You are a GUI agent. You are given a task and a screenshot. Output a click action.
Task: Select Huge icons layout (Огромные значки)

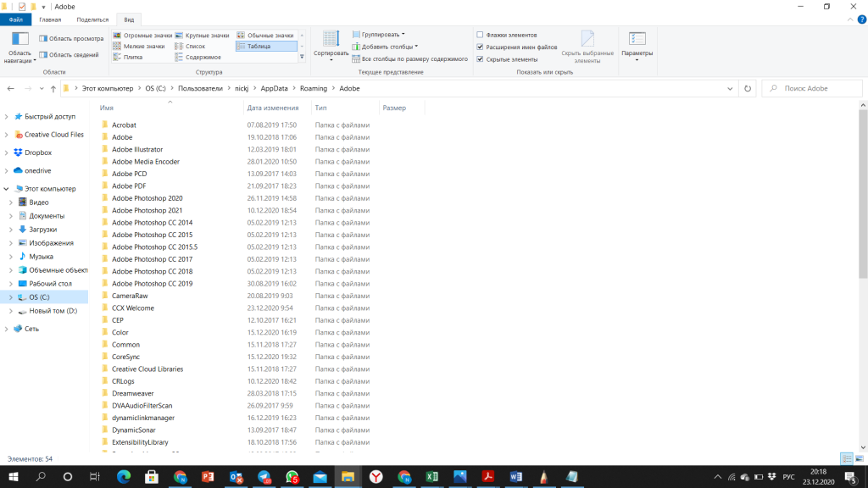[142, 36]
